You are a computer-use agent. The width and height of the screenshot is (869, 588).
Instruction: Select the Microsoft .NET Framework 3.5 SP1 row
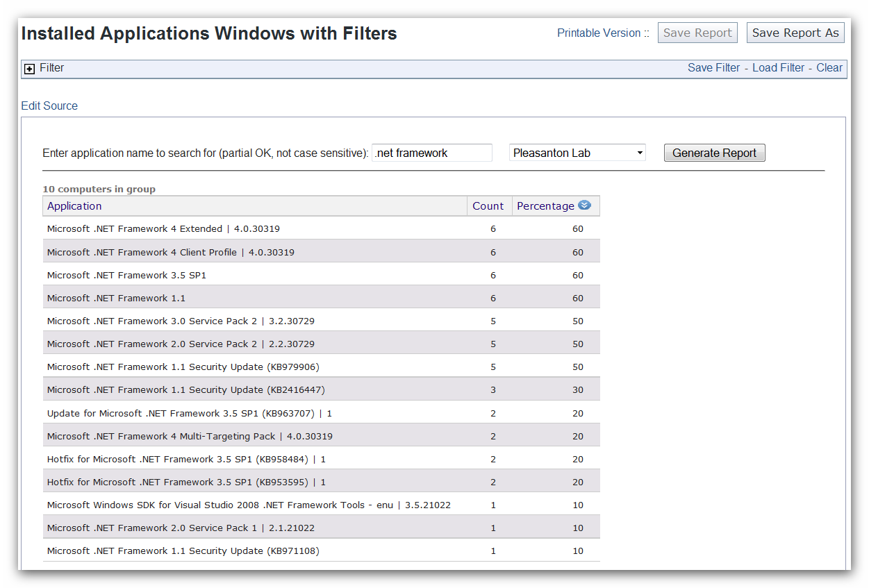(x=278, y=274)
